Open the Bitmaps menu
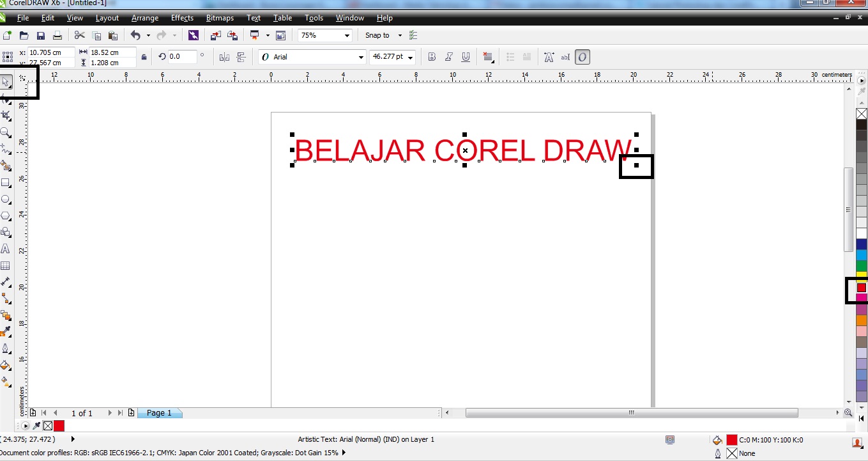Viewport: 868px width, 461px height. [220, 18]
